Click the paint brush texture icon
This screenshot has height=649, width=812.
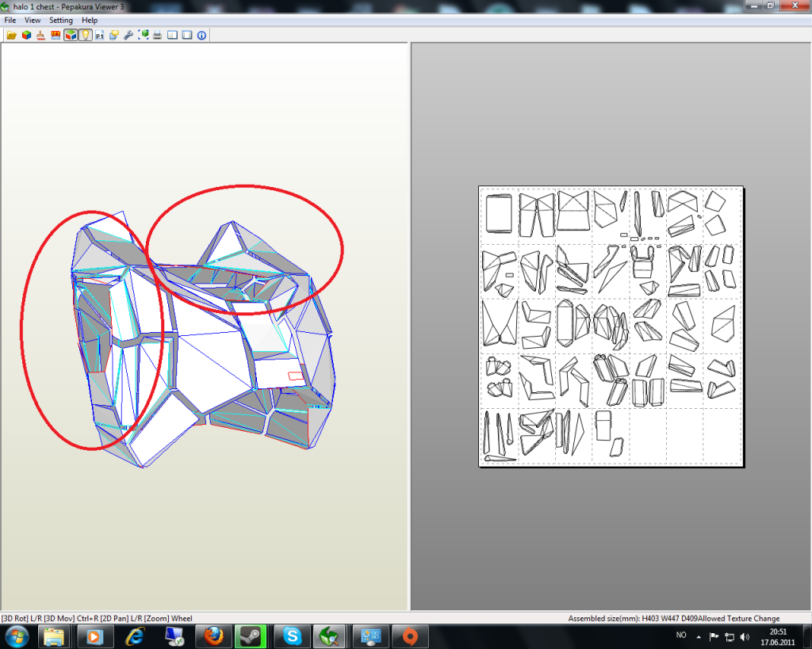pyautogui.click(x=41, y=35)
